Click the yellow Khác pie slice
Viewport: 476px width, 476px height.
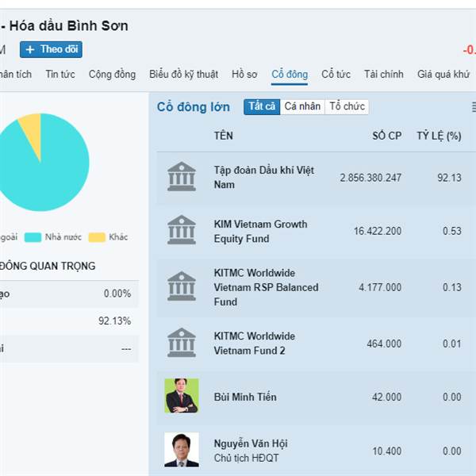(33, 131)
